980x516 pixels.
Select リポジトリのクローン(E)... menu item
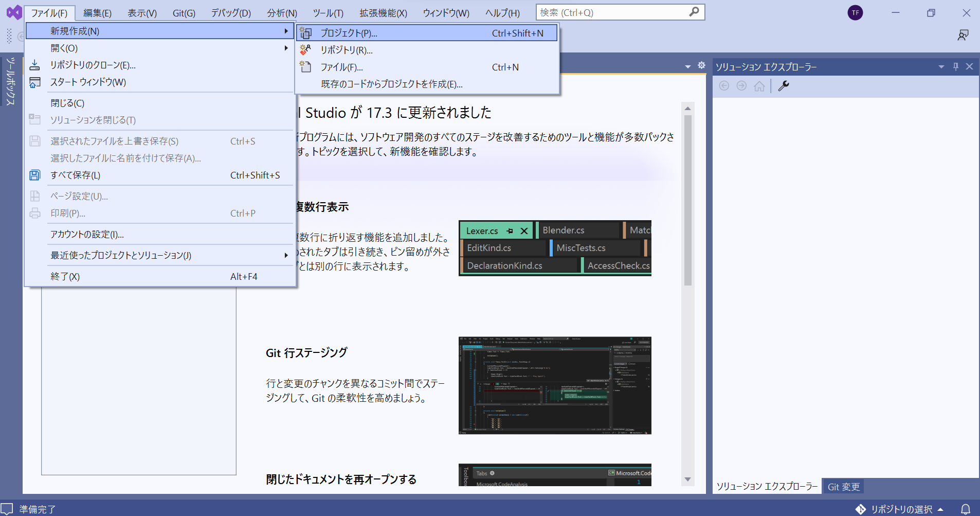160,65
